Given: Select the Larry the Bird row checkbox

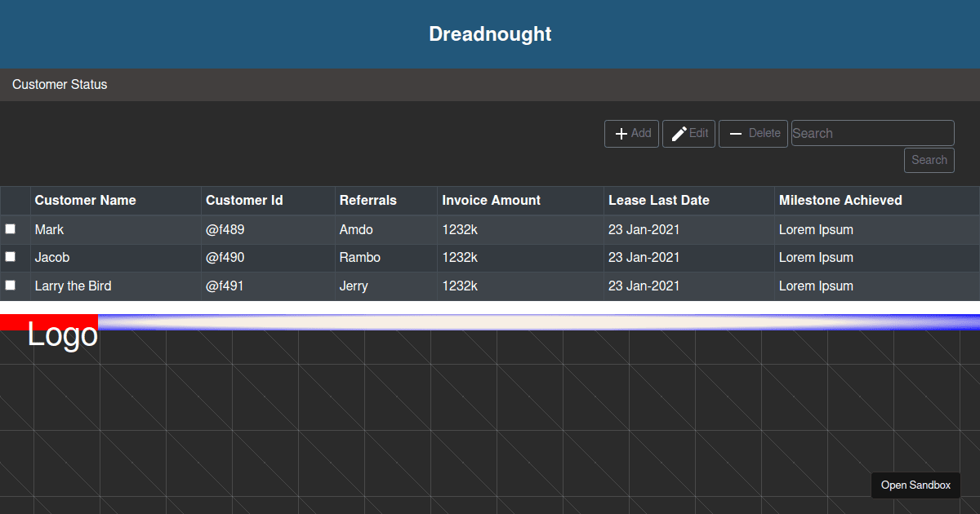Looking at the screenshot, I should pos(11,286).
